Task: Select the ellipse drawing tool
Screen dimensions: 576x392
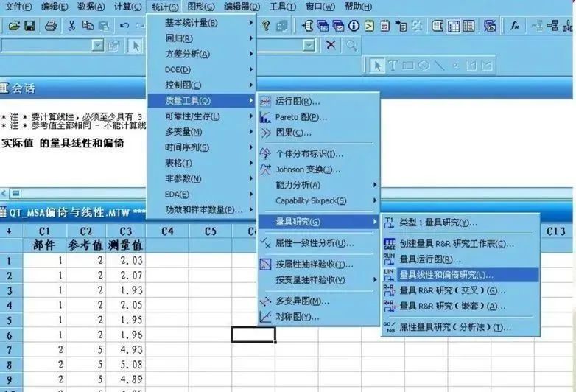Action: (424, 66)
